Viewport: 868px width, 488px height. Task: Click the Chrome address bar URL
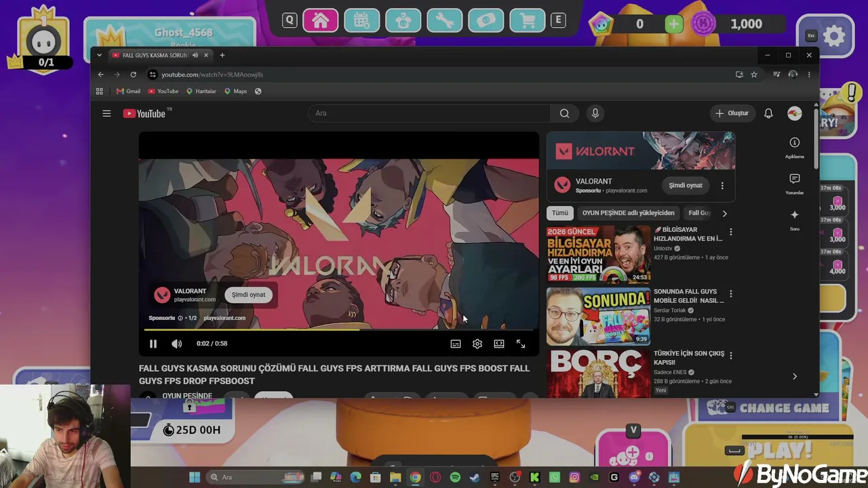[x=212, y=75]
